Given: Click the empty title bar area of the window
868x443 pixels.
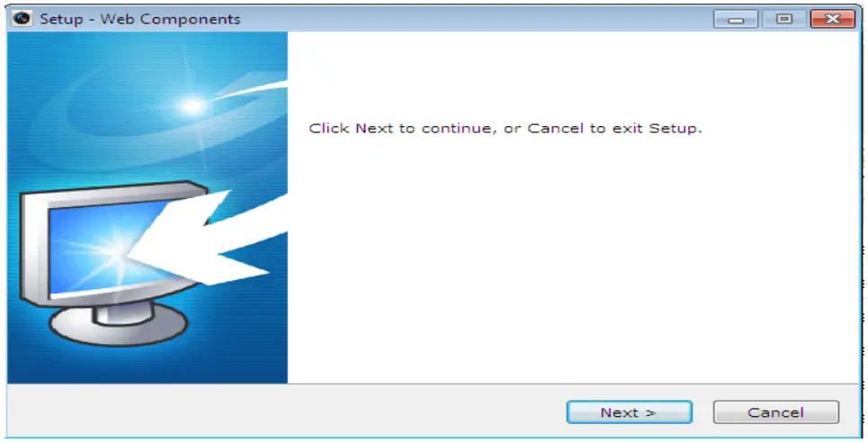Looking at the screenshot, I should pos(476,19).
